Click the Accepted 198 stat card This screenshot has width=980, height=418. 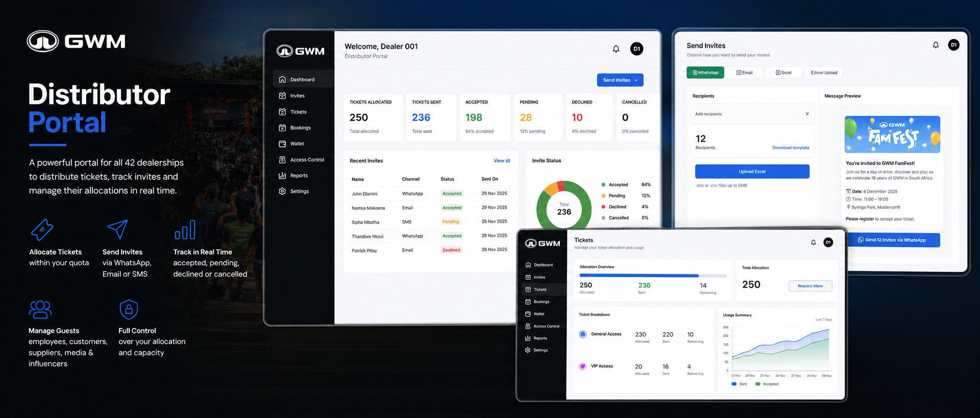click(485, 117)
